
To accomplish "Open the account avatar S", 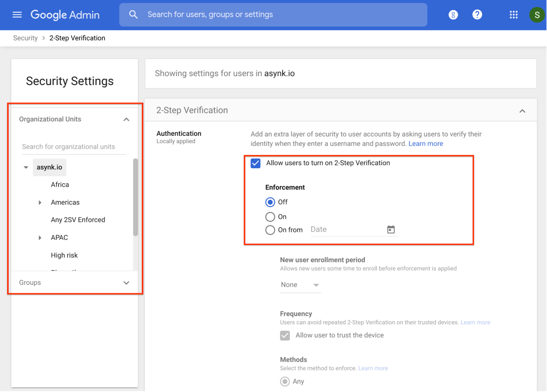I will [537, 15].
